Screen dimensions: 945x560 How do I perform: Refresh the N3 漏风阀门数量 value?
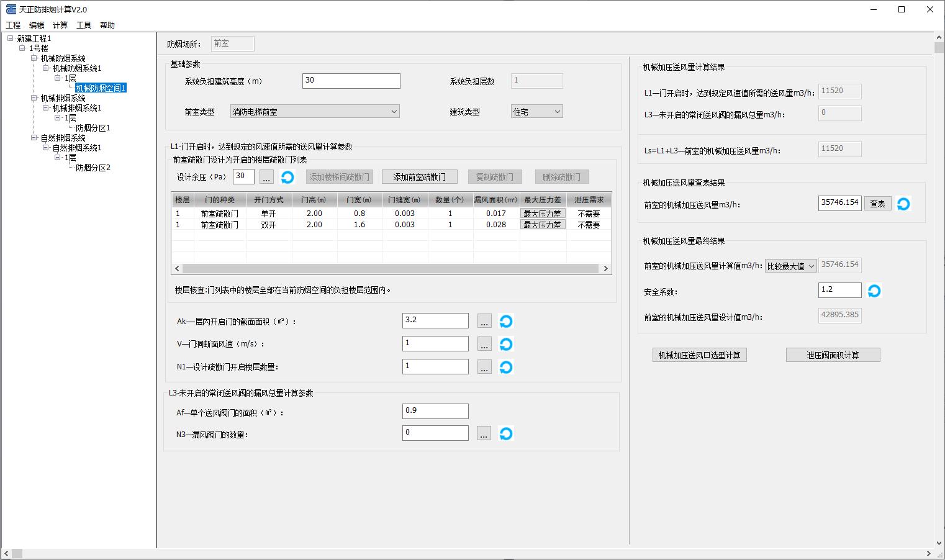pyautogui.click(x=506, y=434)
